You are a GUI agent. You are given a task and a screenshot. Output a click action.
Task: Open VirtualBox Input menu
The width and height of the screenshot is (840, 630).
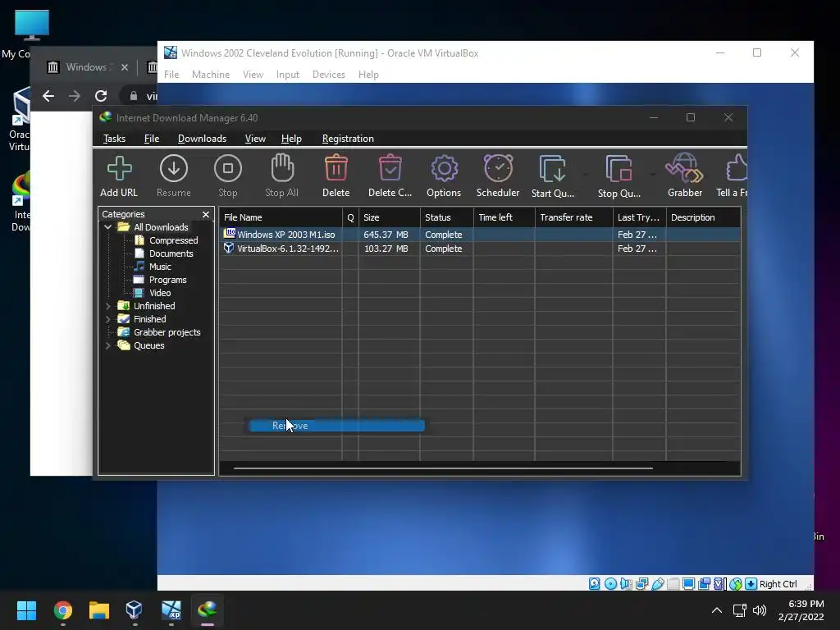288,75
